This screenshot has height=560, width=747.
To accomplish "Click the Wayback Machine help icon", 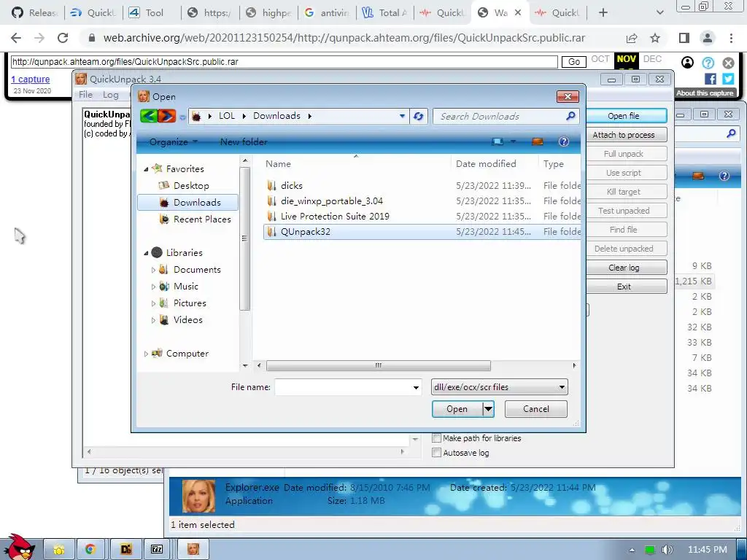I will [x=708, y=63].
